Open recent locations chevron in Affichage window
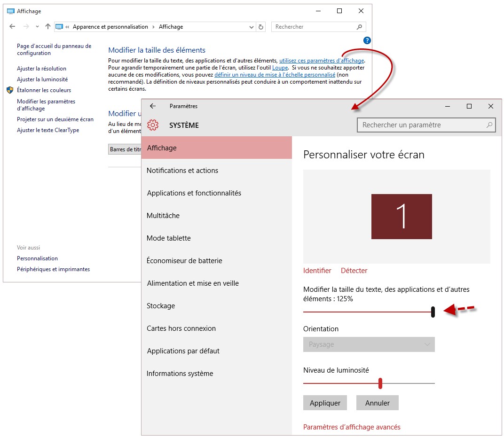The height and width of the screenshot is (437, 504). coord(37,27)
